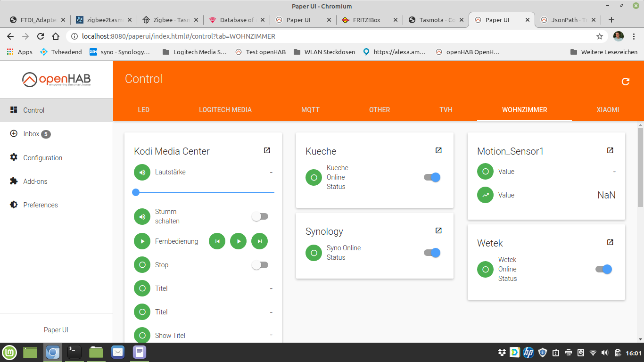Click the address bar URL field

click(x=330, y=36)
